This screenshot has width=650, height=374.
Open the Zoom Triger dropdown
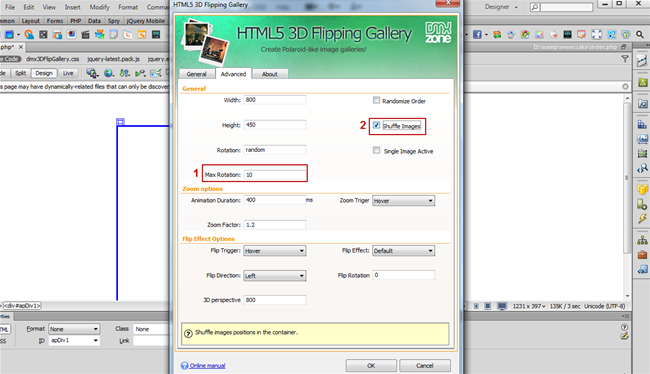tap(403, 201)
